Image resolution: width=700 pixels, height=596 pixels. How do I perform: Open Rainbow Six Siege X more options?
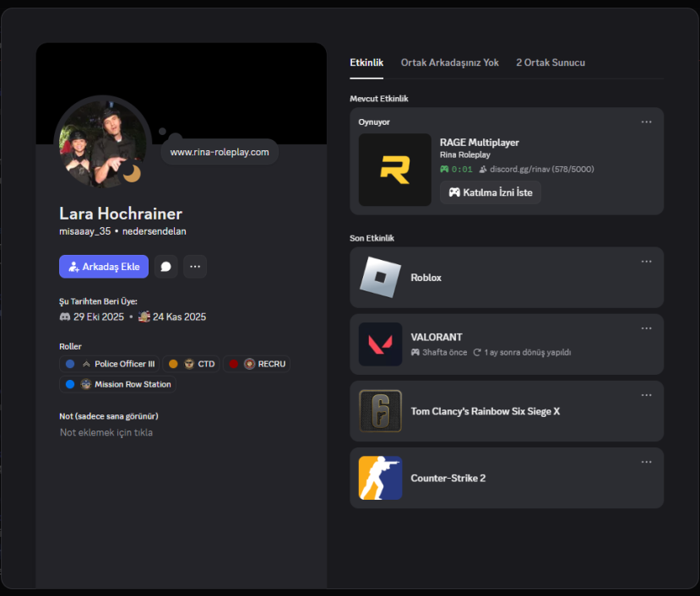[646, 396]
